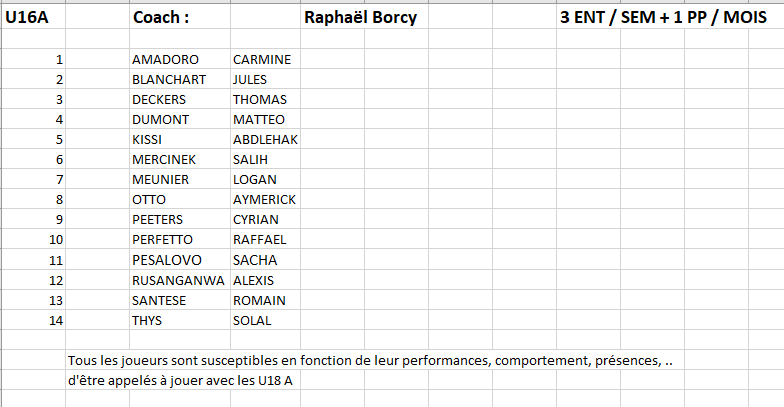Select the THYS cell
Screen dimensions: 784x407
[180, 320]
